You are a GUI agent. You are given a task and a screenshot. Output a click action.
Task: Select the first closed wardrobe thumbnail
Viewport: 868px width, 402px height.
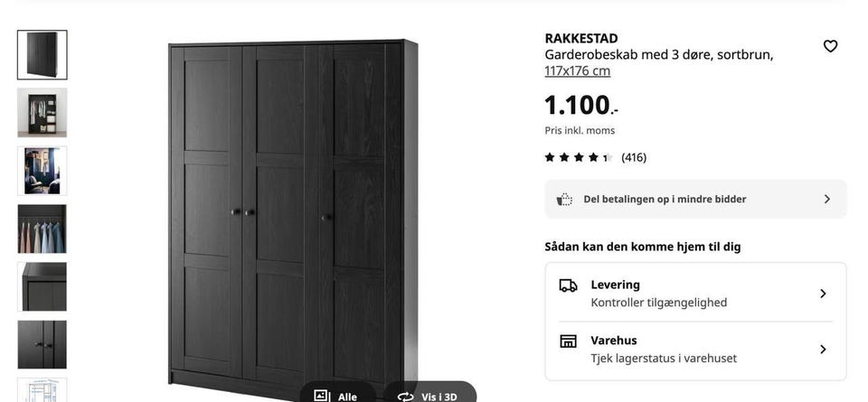pyautogui.click(x=42, y=55)
